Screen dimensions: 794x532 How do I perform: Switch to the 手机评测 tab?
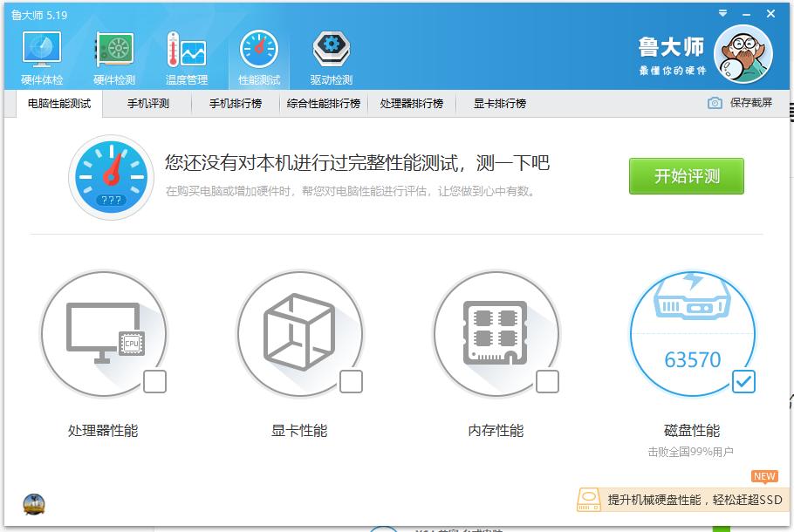[150, 103]
